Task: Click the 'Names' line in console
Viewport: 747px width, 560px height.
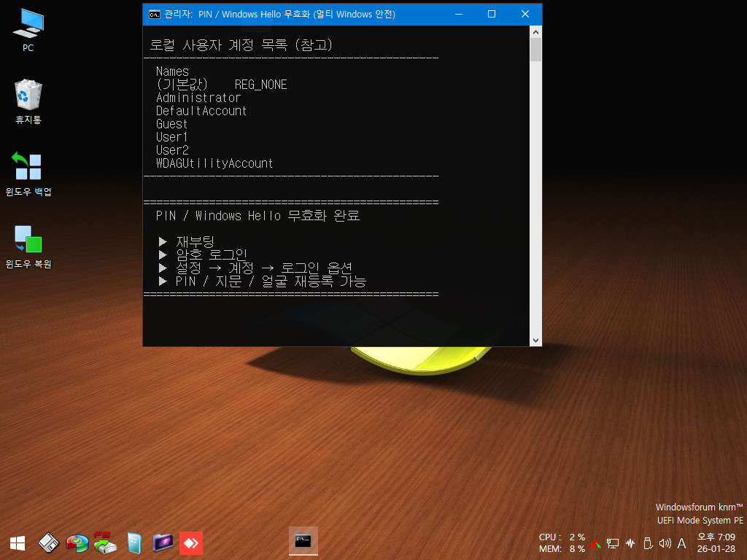Action: click(172, 71)
